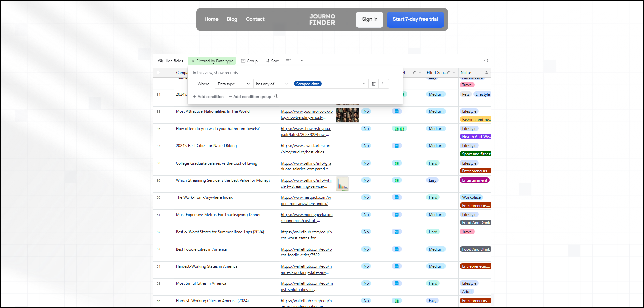Delete the Data type filter condition
Screen dimensions: 644x308
pos(374,84)
